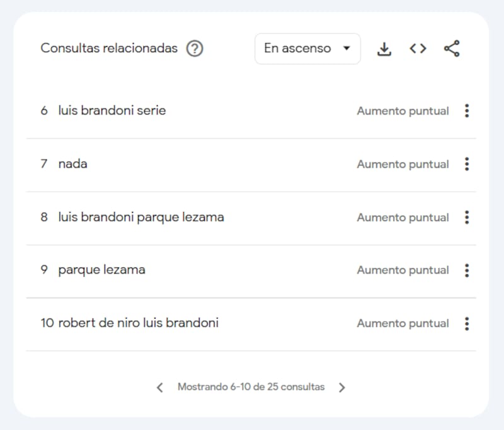Open the embed code icon
The image size is (504, 430).
coord(418,49)
